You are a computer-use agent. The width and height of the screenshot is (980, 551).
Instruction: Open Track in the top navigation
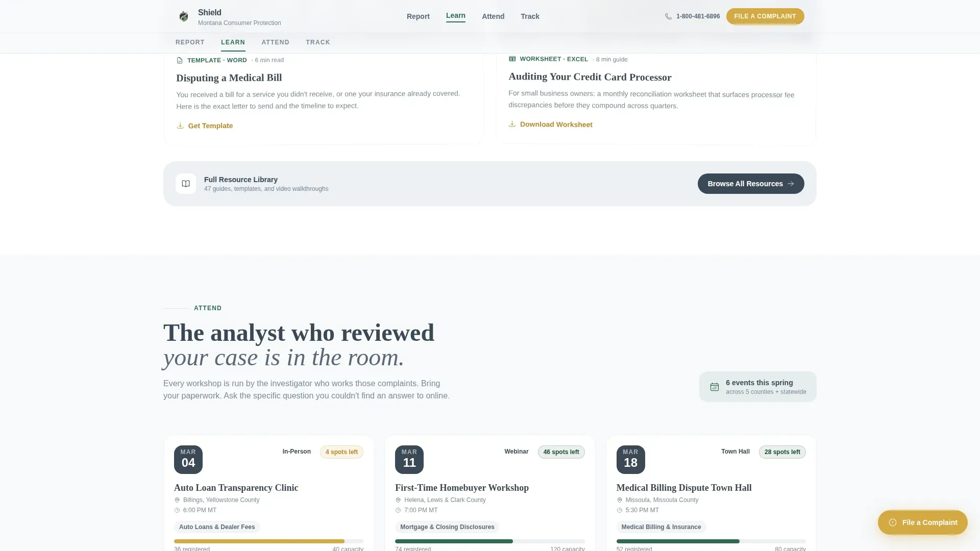click(530, 16)
